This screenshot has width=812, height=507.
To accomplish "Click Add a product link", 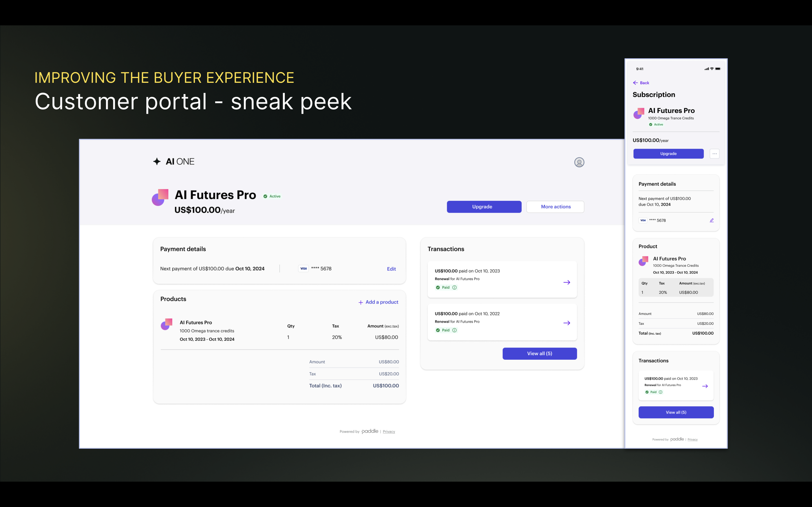I will [x=378, y=302].
